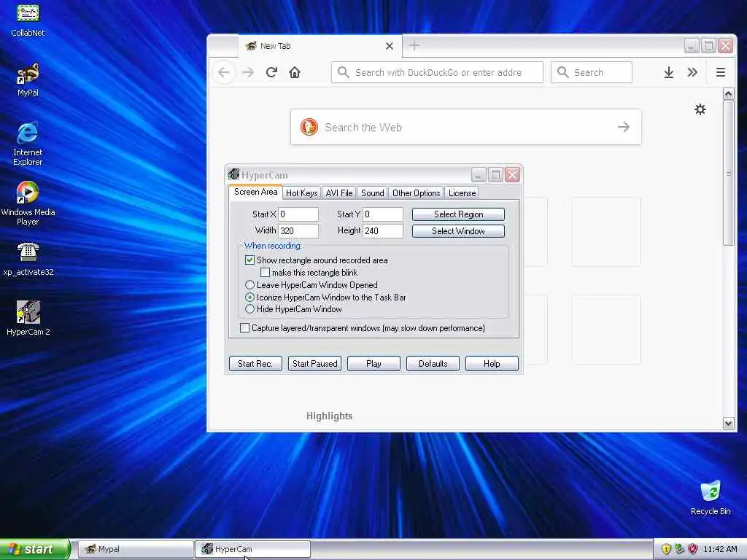The width and height of the screenshot is (747, 560).
Task: Switch to the Screen Area tab
Action: 255,192
